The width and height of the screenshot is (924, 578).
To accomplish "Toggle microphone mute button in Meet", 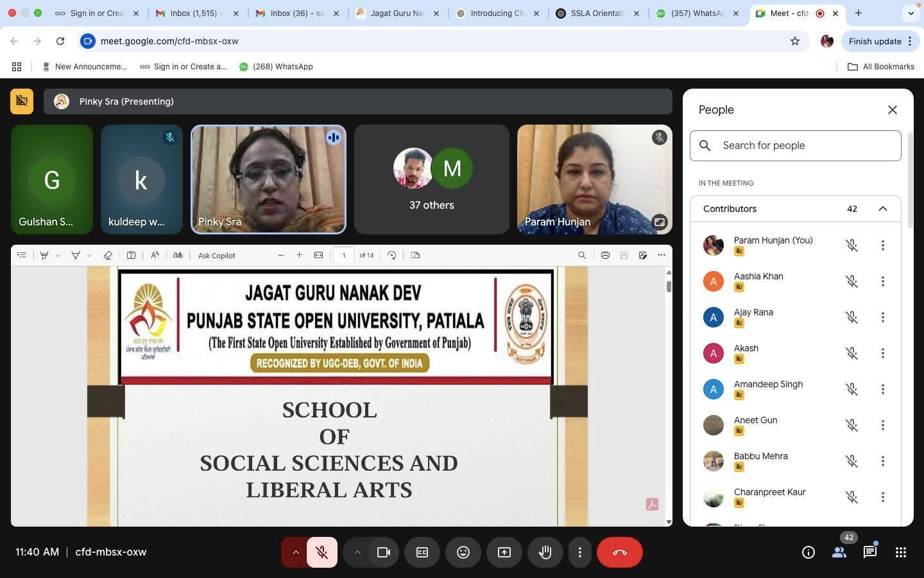I will click(322, 552).
